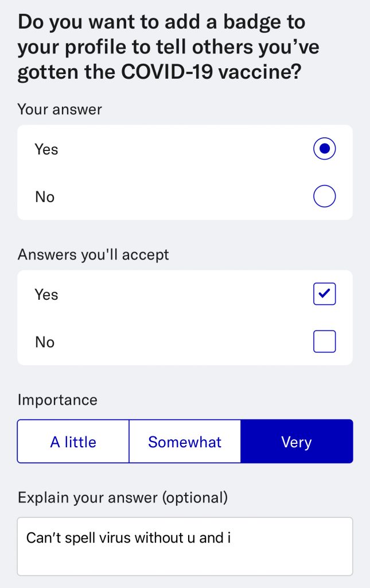Set importance to 'Somewhat'
The width and height of the screenshot is (370, 588).
185,442
